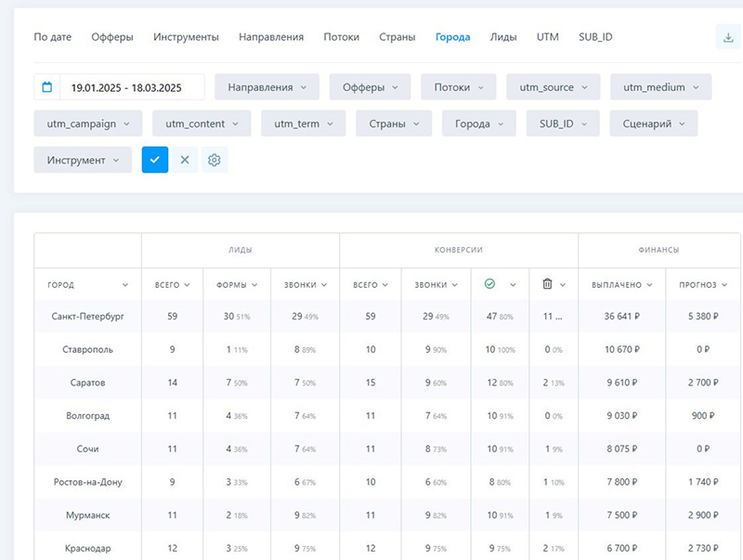Select the Мурманск city row label
Viewport: 743px width, 560px height.
click(87, 515)
